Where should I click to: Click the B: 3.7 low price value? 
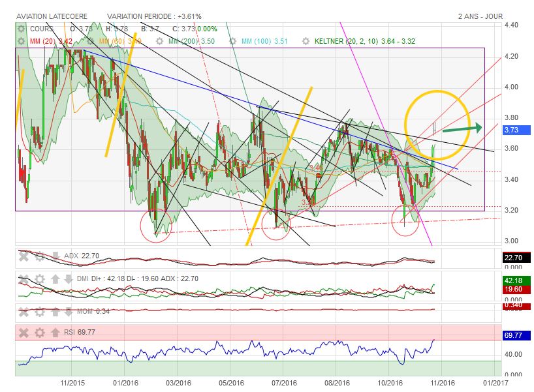tap(150, 29)
